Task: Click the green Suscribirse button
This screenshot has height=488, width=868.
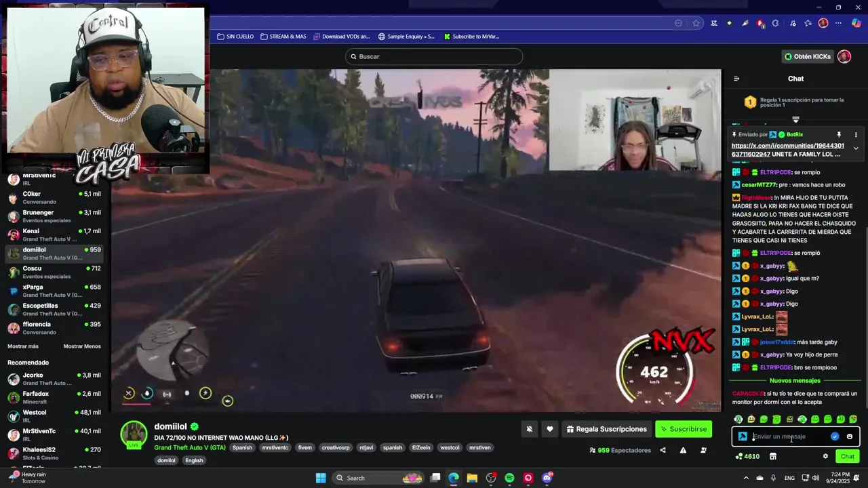Action: tap(684, 429)
